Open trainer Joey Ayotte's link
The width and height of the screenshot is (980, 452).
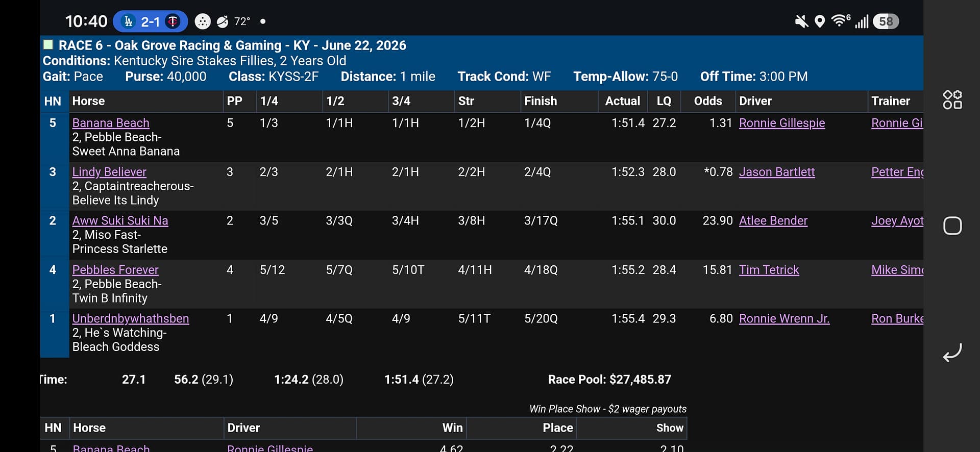897,221
